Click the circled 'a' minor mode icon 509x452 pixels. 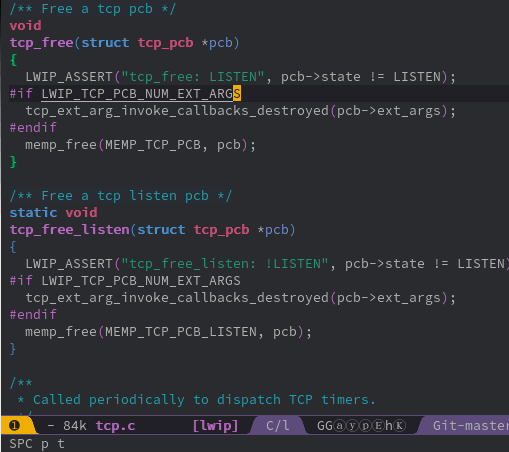(x=339, y=426)
